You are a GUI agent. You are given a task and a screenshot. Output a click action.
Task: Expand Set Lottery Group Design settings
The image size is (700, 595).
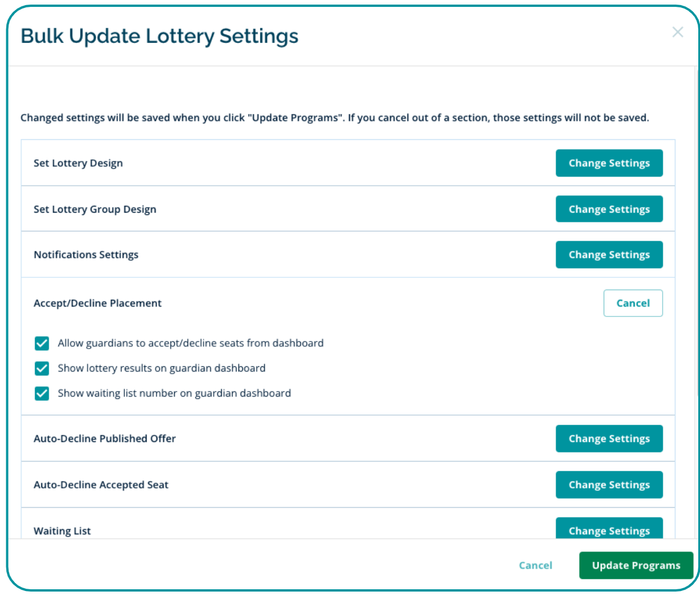[609, 209]
